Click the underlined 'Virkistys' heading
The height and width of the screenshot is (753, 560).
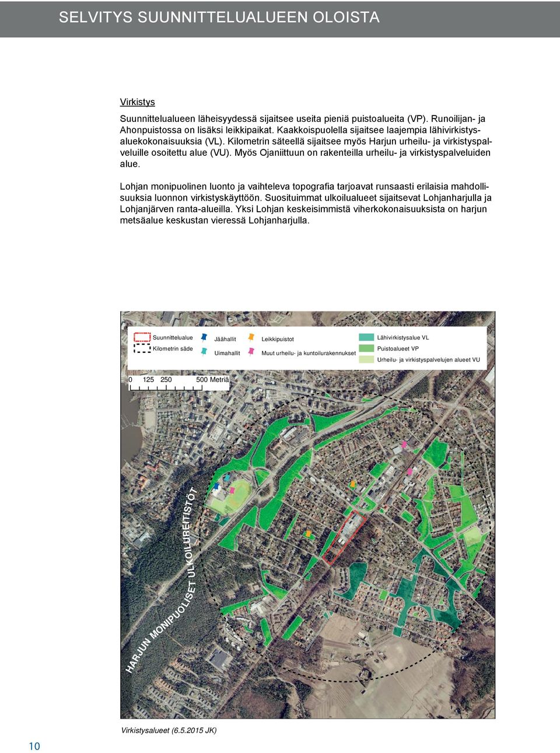tap(138, 102)
